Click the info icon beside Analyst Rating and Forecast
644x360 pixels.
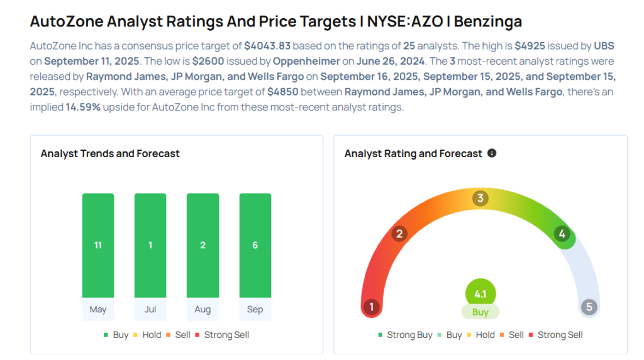tap(492, 153)
